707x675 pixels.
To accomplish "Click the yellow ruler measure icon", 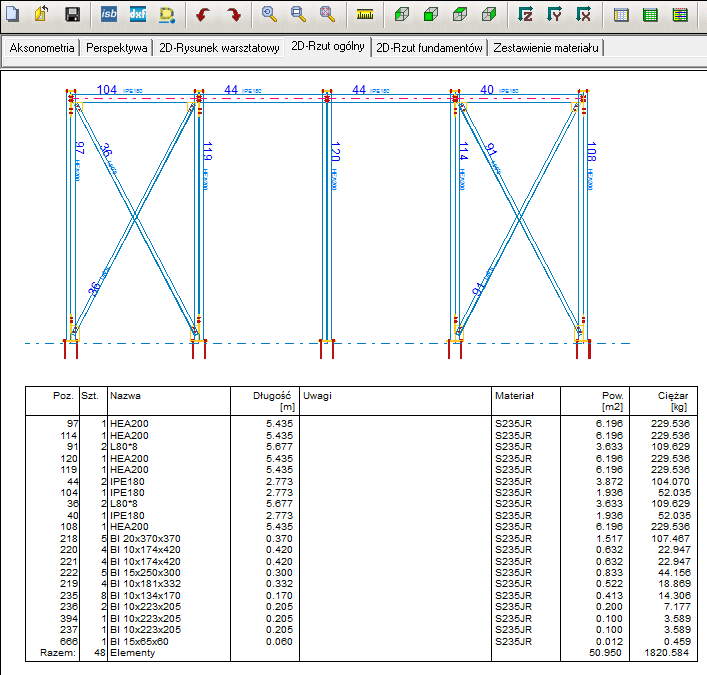I will (x=365, y=15).
